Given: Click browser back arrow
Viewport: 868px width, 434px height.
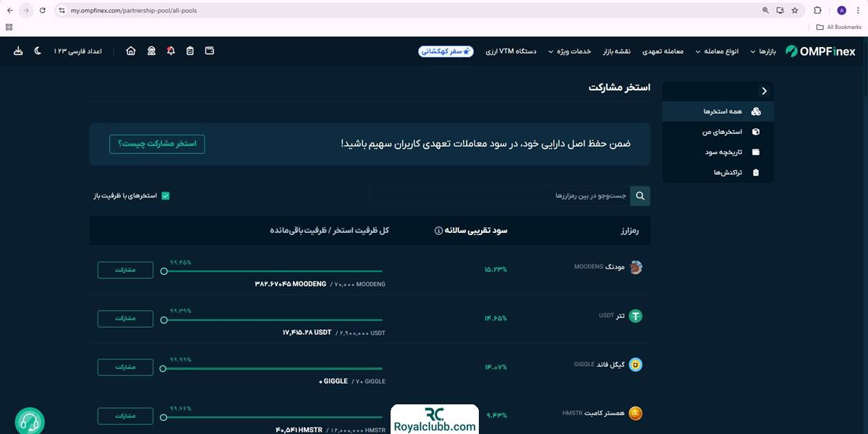Looking at the screenshot, I should 9,10.
